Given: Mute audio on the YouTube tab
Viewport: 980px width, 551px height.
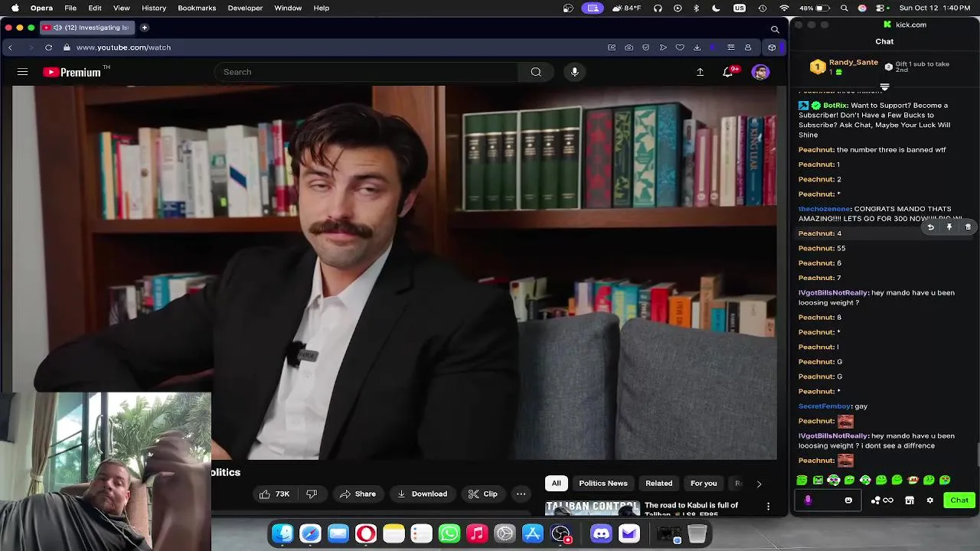Looking at the screenshot, I should pos(57,28).
